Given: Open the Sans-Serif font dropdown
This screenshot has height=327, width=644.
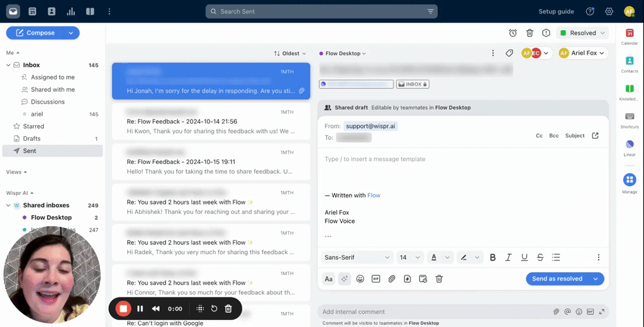Looking at the screenshot, I should click(x=357, y=257).
